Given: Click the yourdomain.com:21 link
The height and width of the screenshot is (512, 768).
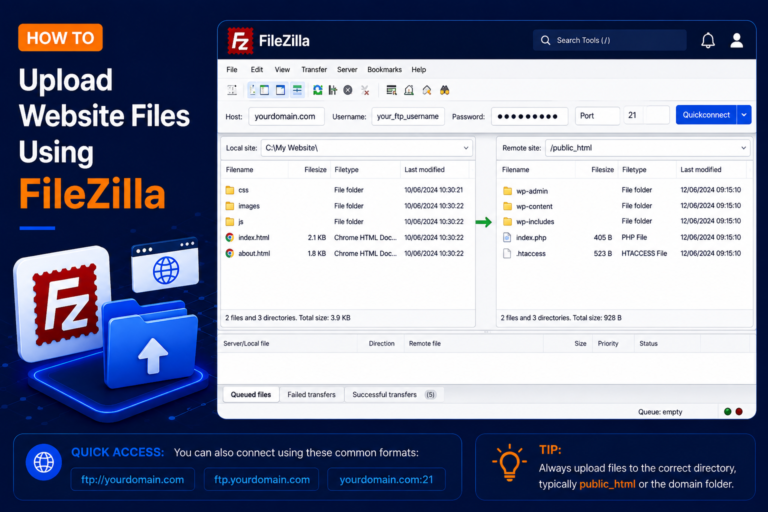Looking at the screenshot, I should pyautogui.click(x=386, y=480).
